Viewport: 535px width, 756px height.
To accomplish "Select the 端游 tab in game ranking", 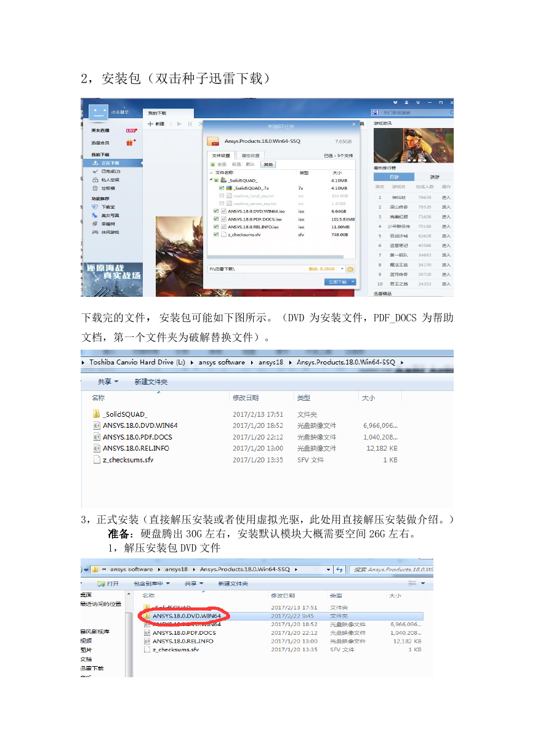I will click(434, 177).
